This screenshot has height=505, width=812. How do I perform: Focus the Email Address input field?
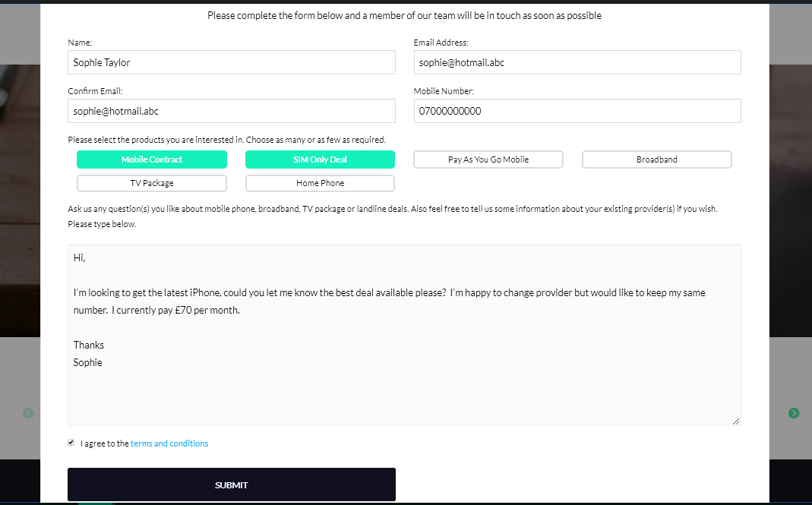point(577,62)
